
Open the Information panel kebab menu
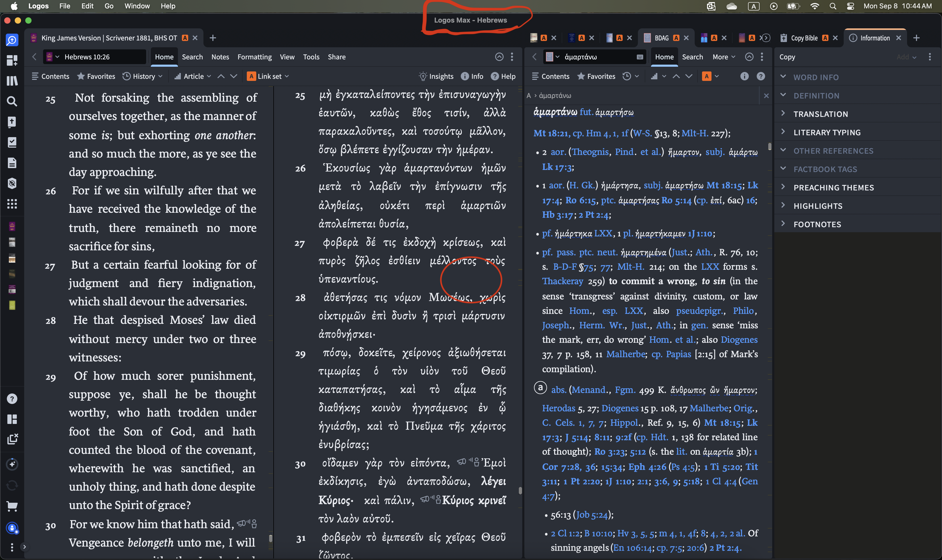pyautogui.click(x=930, y=57)
